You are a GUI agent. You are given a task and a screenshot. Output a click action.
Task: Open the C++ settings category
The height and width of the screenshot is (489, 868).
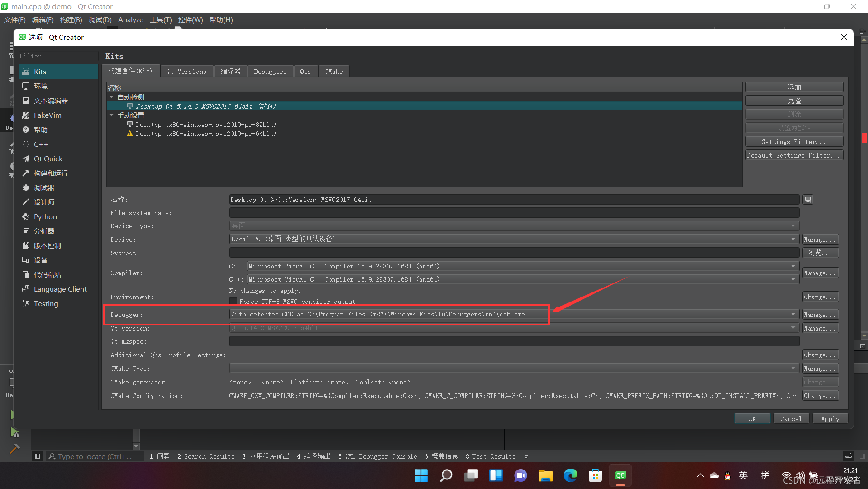click(x=58, y=144)
